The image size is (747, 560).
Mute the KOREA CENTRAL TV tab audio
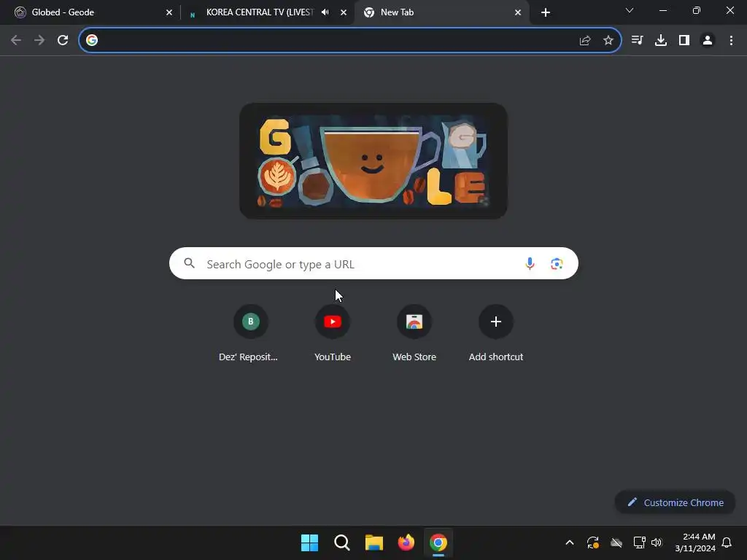tap(325, 12)
